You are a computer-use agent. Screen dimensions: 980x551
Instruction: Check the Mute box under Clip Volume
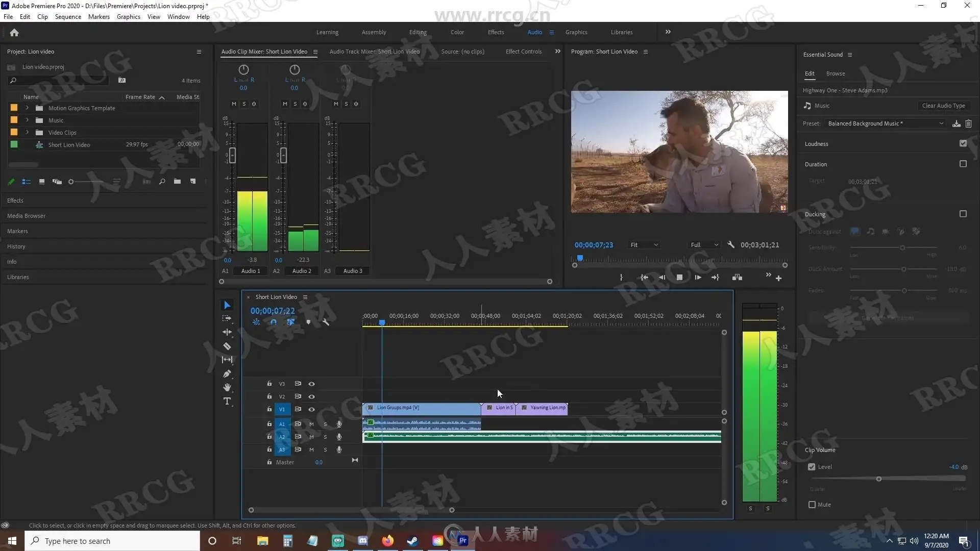(x=812, y=505)
